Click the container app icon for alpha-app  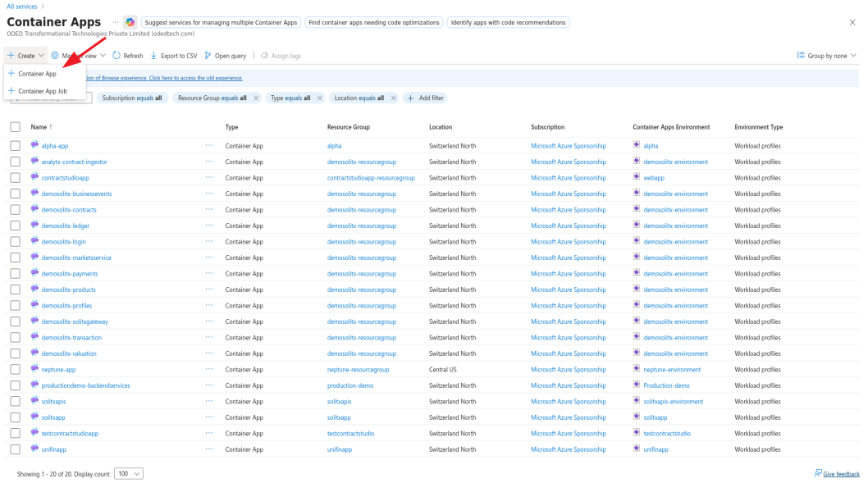click(x=34, y=145)
